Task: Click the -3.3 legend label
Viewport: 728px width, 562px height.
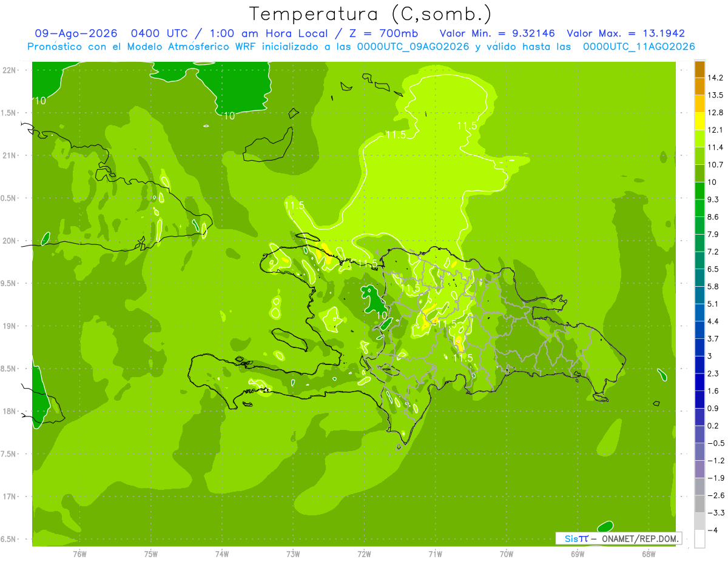Action: pos(715,513)
